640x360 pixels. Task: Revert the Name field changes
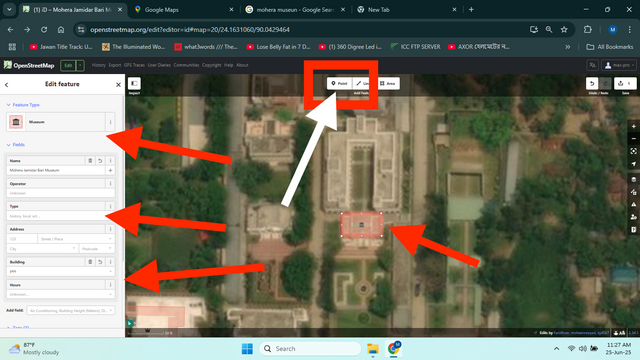[x=100, y=161]
